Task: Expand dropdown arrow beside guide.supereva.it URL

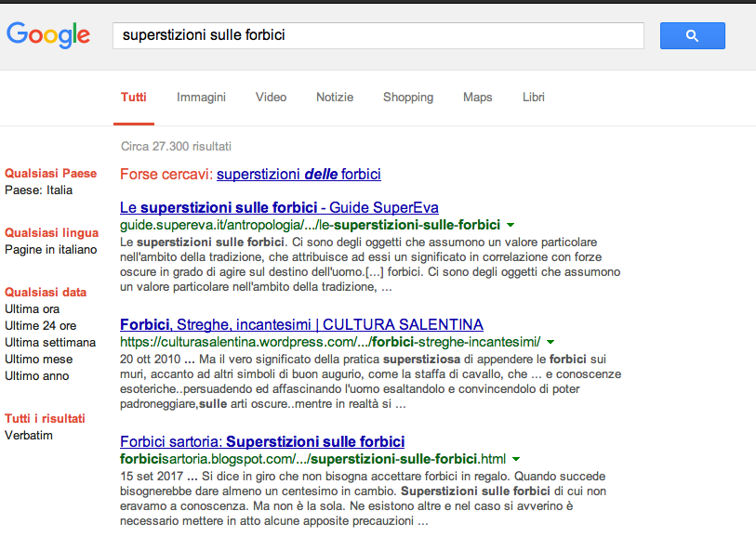Action: click(x=511, y=225)
